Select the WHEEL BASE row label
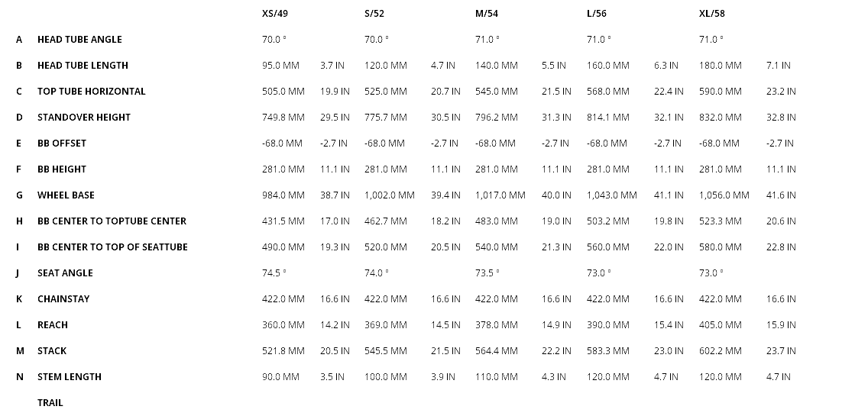The height and width of the screenshot is (416, 868). [x=66, y=195]
